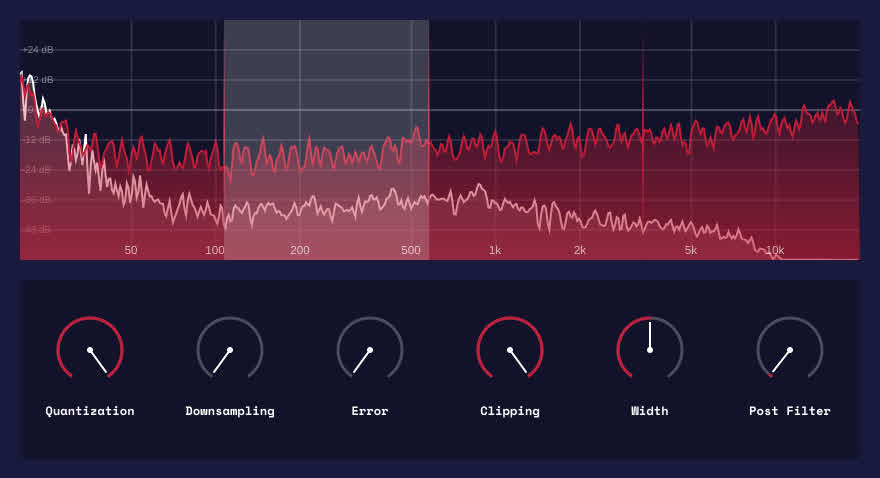Click the Width label
The height and width of the screenshot is (478, 880).
tap(650, 411)
